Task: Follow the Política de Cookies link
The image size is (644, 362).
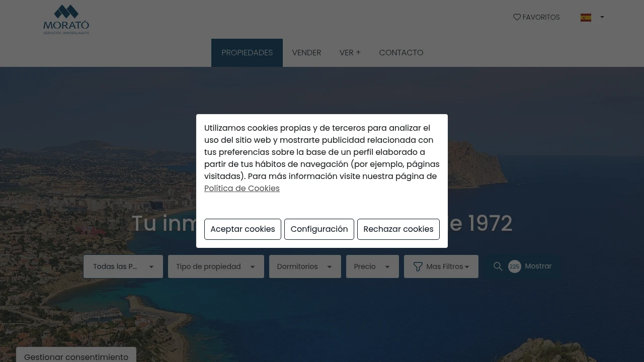Action: (x=242, y=188)
